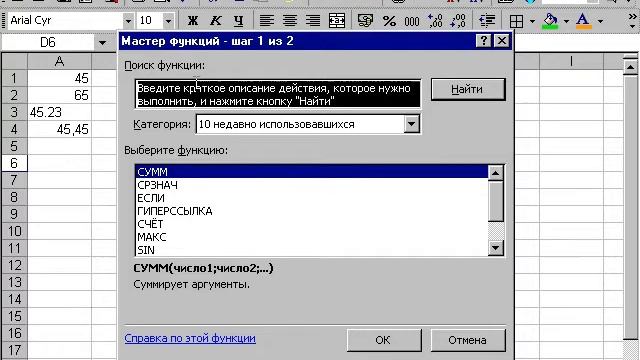Click the worksheet vertical scrollbar thumb
The image size is (640, 360).
[631, 207]
